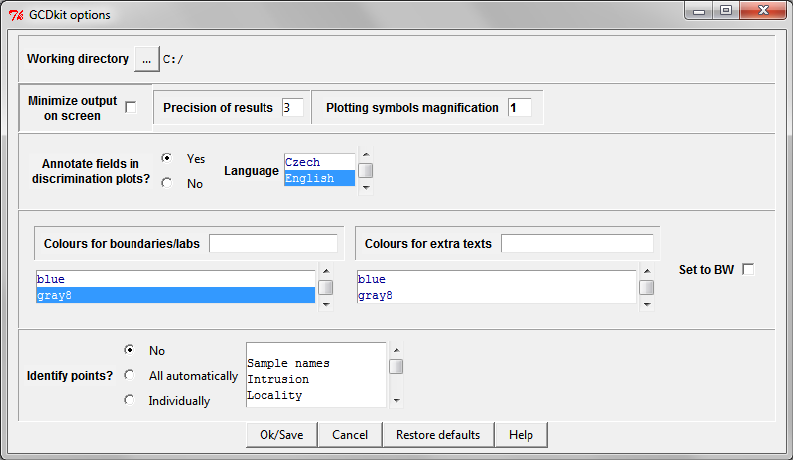Select Yes for annotate fields
793x460 pixels.
click(x=166, y=158)
